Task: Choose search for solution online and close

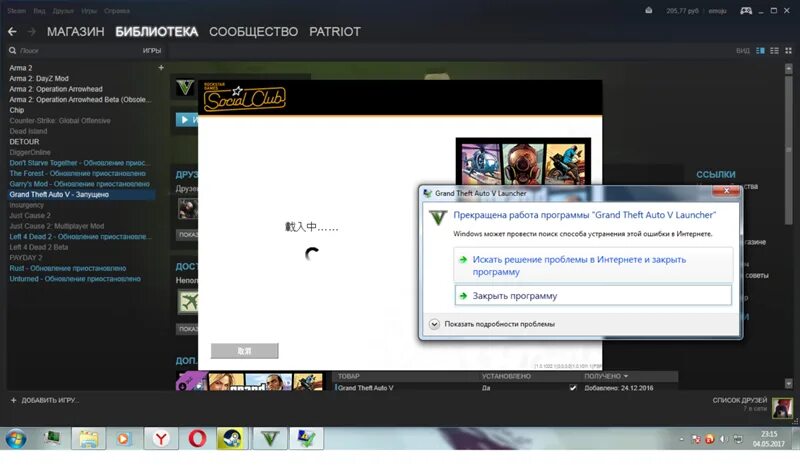Action: tap(593, 265)
